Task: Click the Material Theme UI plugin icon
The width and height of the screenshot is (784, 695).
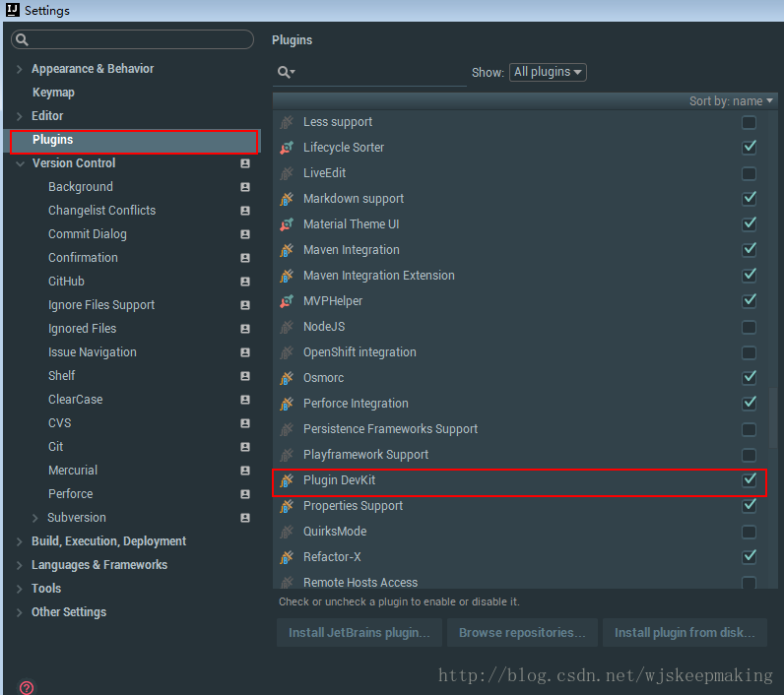Action: [x=287, y=224]
